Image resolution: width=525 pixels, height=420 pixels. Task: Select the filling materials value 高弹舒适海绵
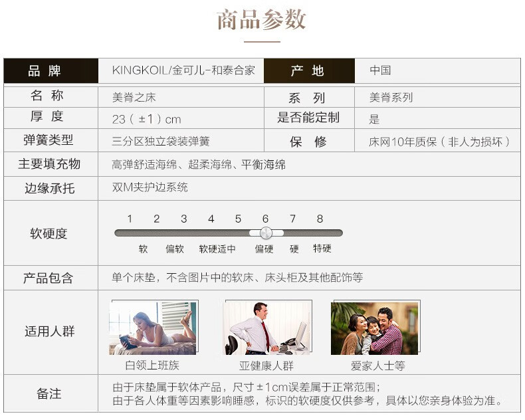pyautogui.click(x=144, y=165)
